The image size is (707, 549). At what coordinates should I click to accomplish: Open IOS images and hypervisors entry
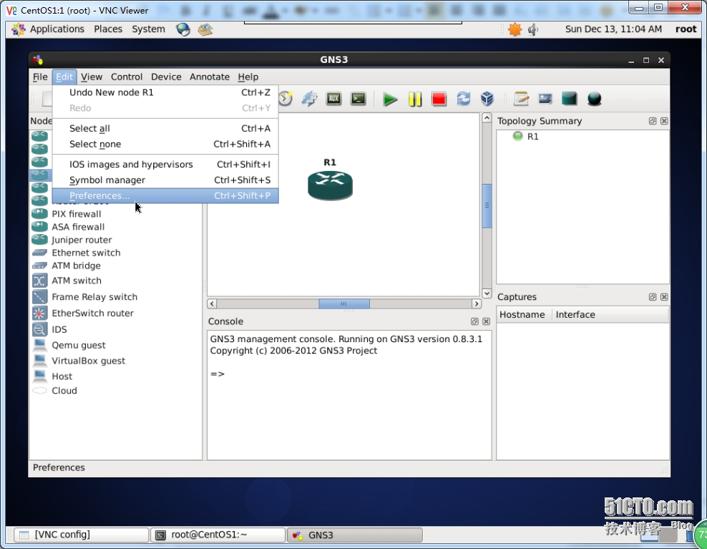[x=165, y=165]
